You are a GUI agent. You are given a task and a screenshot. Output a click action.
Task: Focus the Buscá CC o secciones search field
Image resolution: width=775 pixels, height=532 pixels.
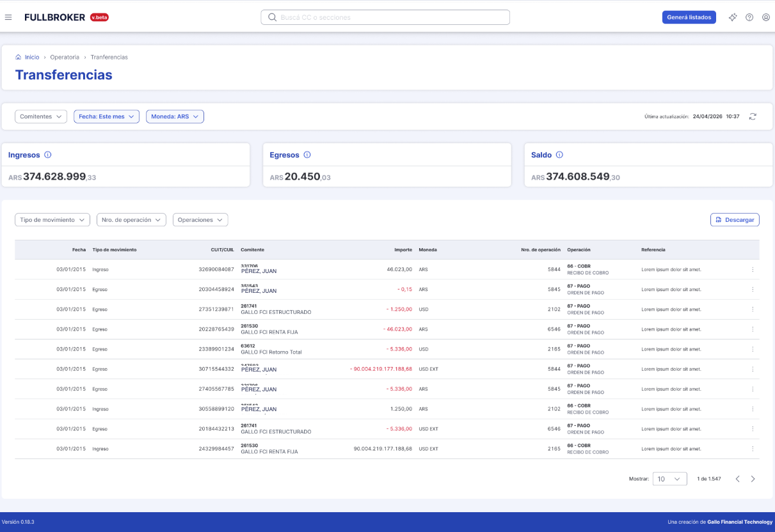[385, 17]
